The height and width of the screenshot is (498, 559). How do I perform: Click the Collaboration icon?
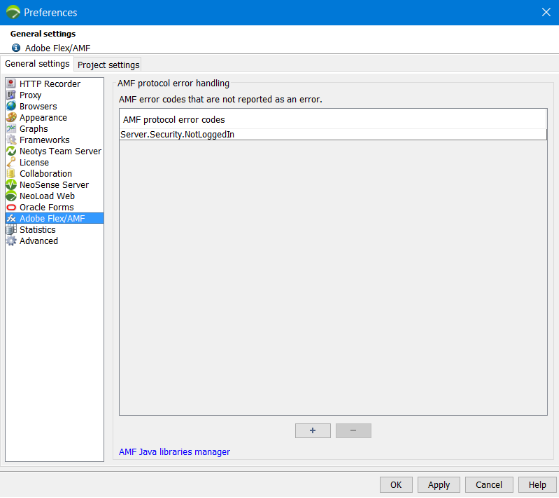coord(11,173)
